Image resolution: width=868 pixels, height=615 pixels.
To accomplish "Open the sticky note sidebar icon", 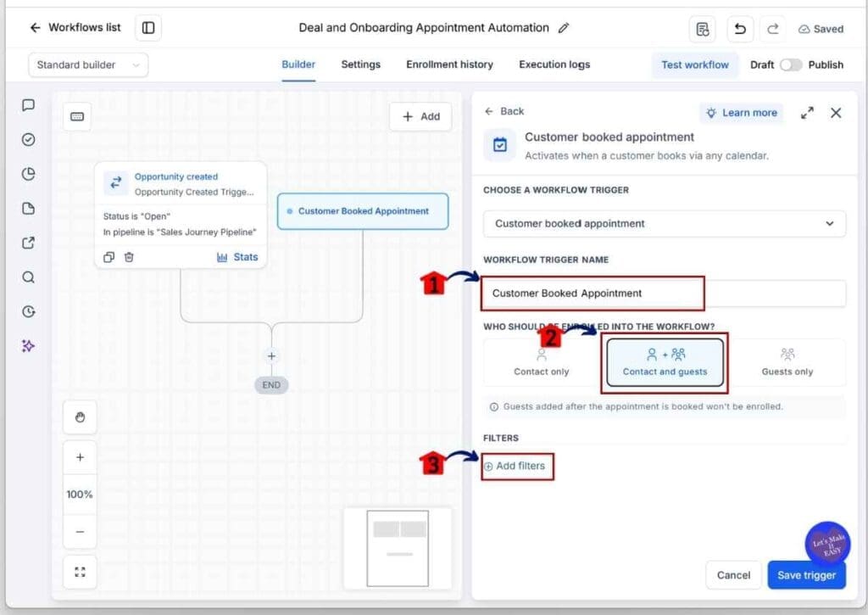I will tap(28, 209).
